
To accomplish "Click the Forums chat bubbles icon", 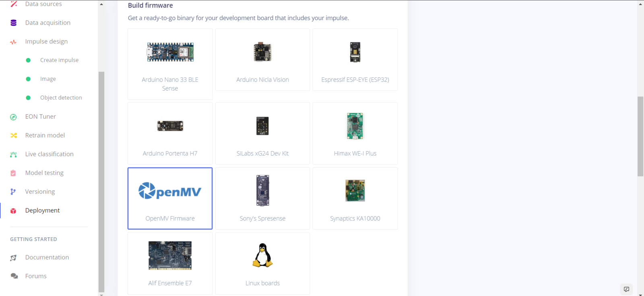I will pos(14,276).
